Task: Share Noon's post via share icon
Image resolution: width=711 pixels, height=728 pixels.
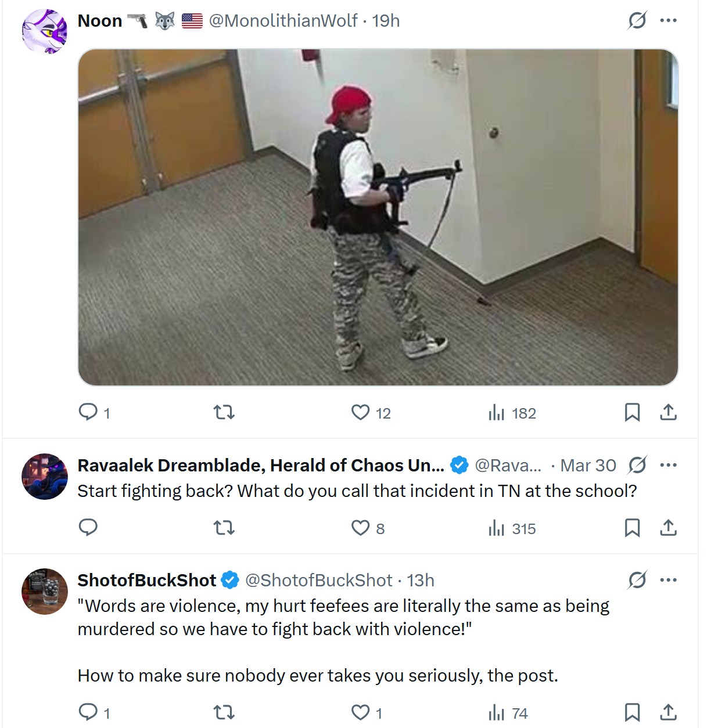Action: click(669, 413)
